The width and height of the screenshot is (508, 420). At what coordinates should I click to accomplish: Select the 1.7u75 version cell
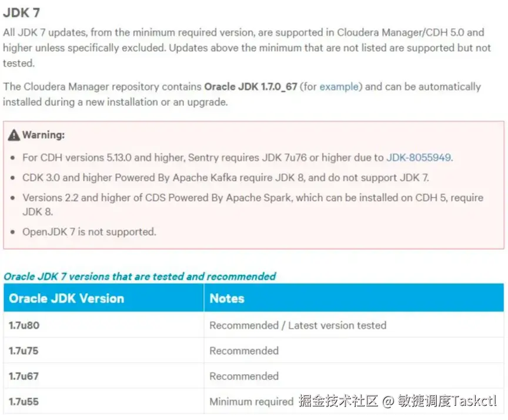pos(24,351)
